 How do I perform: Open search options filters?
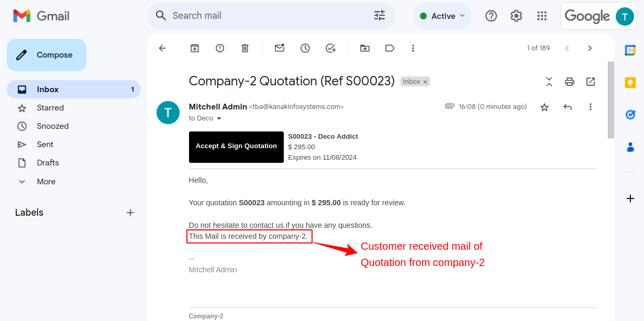(379, 16)
